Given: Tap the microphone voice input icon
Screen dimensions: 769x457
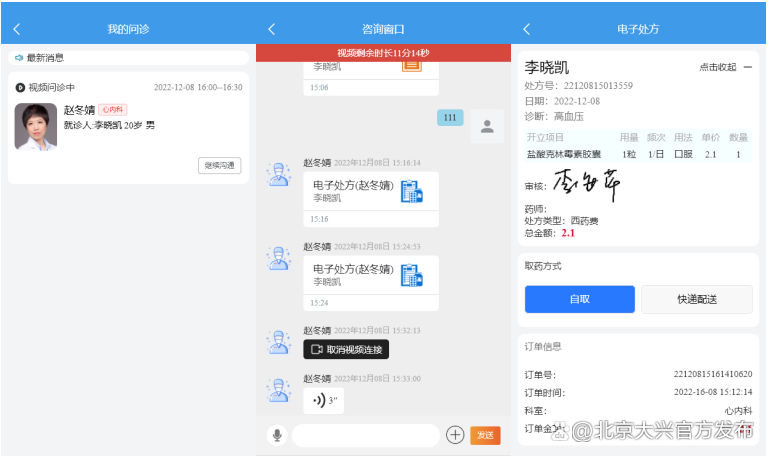Looking at the screenshot, I should pyautogui.click(x=276, y=435).
